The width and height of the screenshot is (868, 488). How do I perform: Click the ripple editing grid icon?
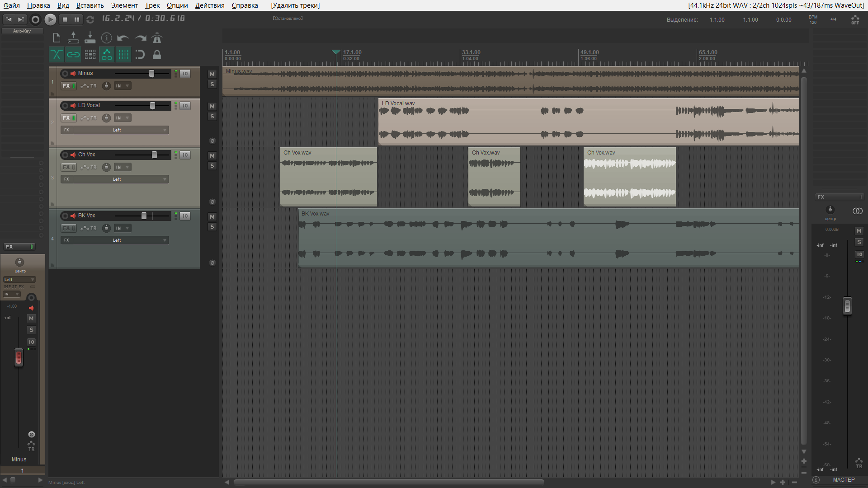tap(90, 55)
